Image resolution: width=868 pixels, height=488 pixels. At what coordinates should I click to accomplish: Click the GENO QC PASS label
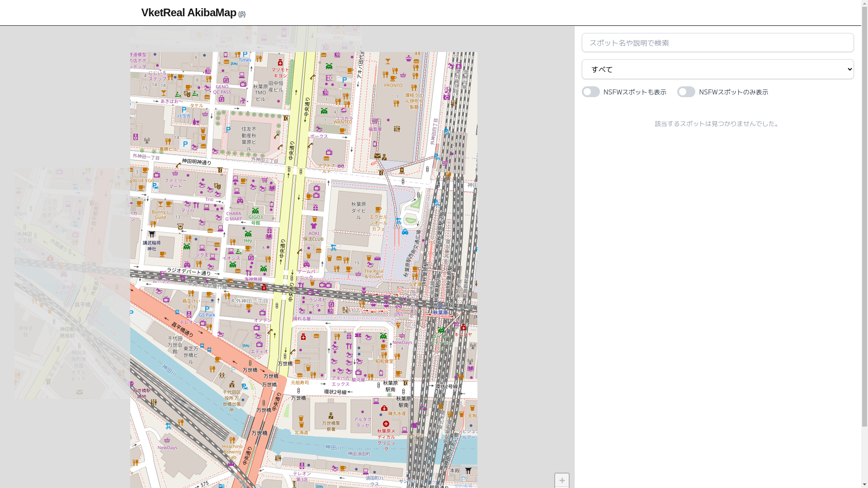pyautogui.click(x=222, y=89)
